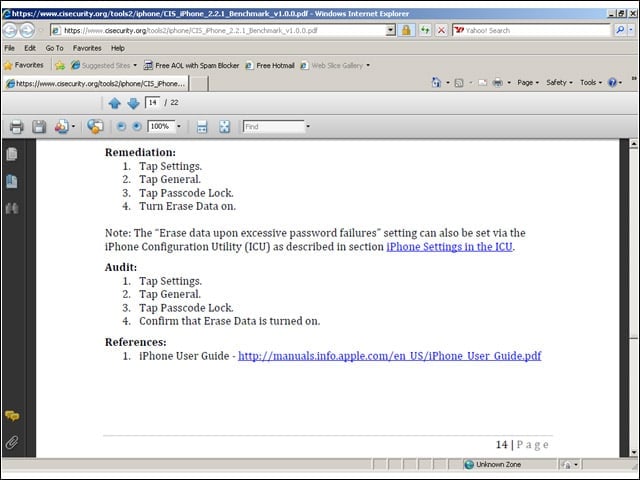The width and height of the screenshot is (640, 480).
Task: Click the PDF Save a copy icon
Action: click(39, 127)
